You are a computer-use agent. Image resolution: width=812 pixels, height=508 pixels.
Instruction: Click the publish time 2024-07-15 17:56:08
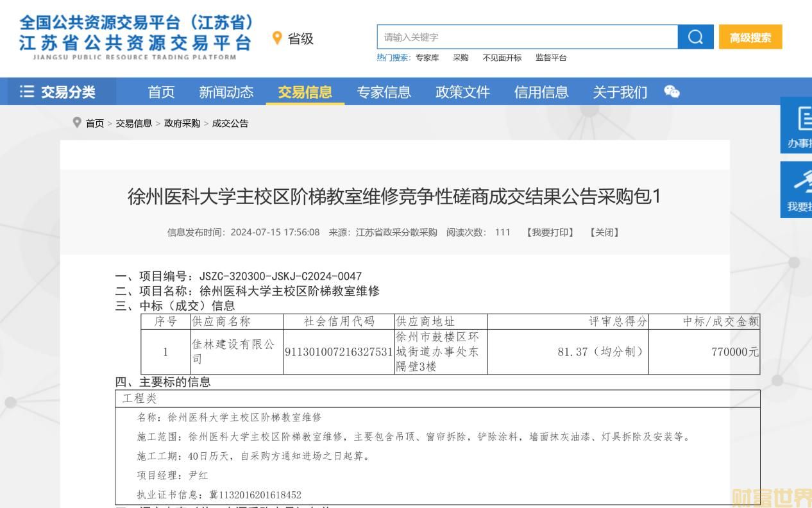(275, 232)
